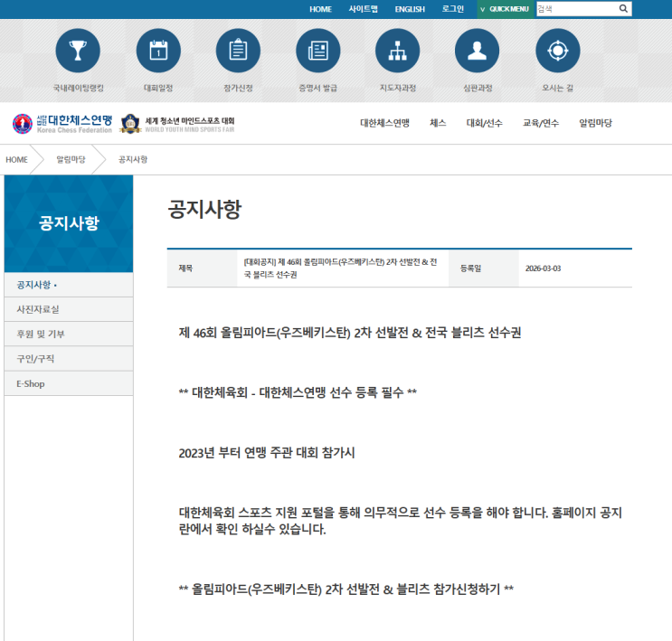
Task: Open 사이트맵 in the top bar
Action: tap(363, 9)
